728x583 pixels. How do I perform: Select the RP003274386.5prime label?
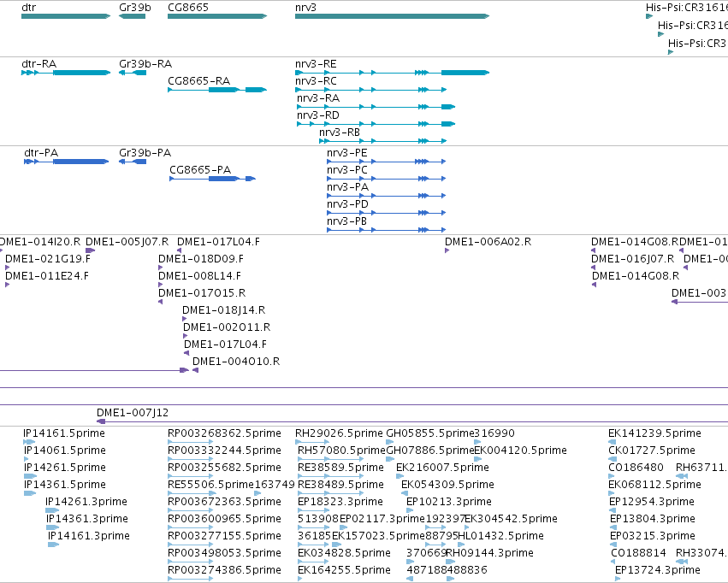point(225,570)
